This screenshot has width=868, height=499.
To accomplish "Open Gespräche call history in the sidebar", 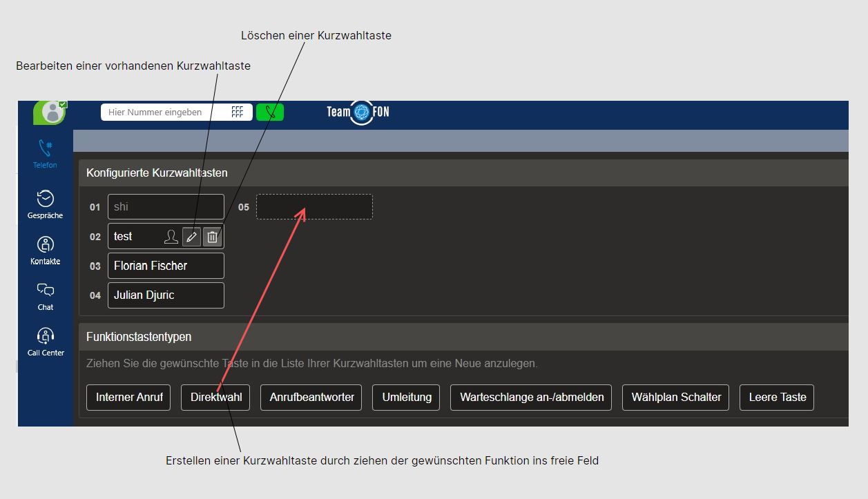I will click(x=46, y=204).
